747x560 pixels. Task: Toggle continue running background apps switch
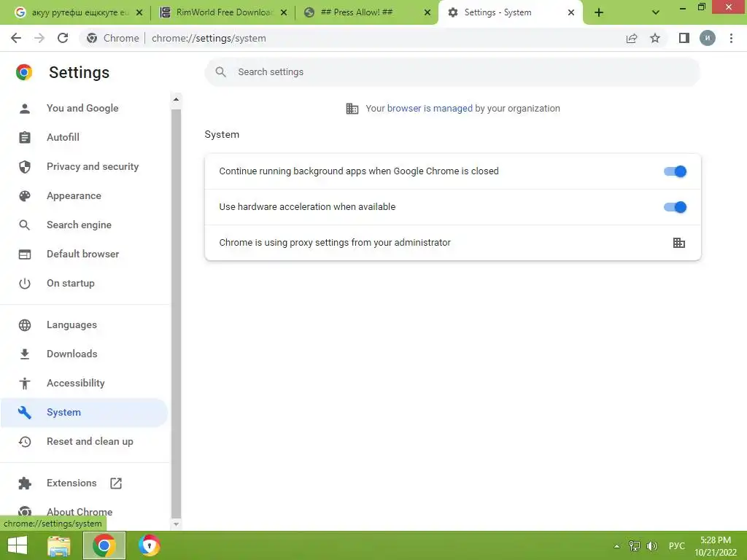point(675,171)
